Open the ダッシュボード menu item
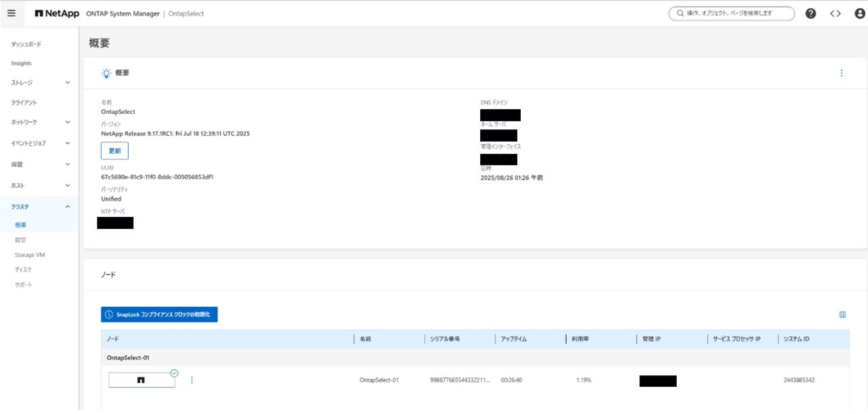The image size is (868, 414). (x=26, y=44)
